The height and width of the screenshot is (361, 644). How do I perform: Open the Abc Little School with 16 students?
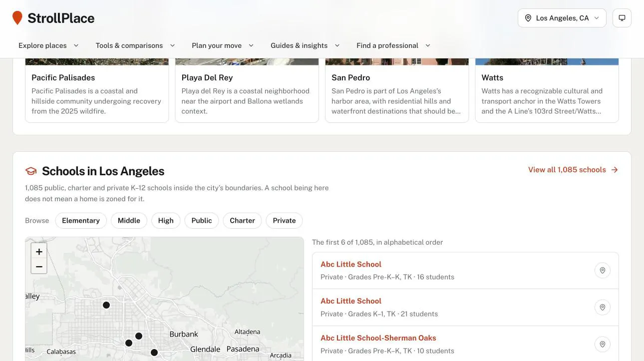coord(351,264)
